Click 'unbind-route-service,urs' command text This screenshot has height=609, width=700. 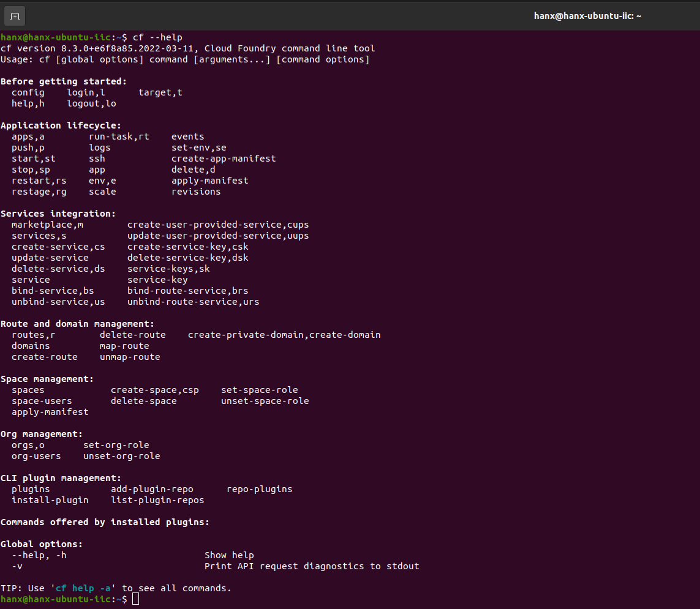click(x=193, y=302)
